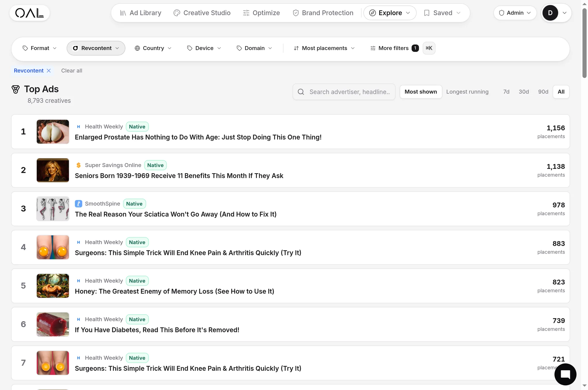Open the diabetes ad thumbnail
Viewport: 588px width, 390px height.
[53, 324]
